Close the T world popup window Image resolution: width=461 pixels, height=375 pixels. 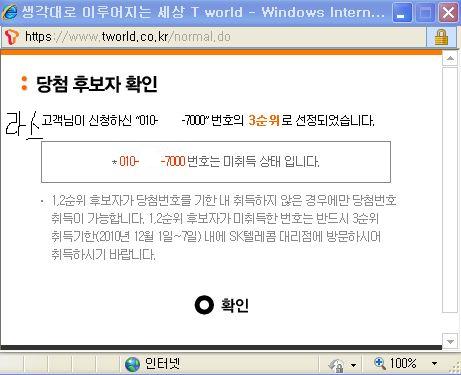coord(448,13)
